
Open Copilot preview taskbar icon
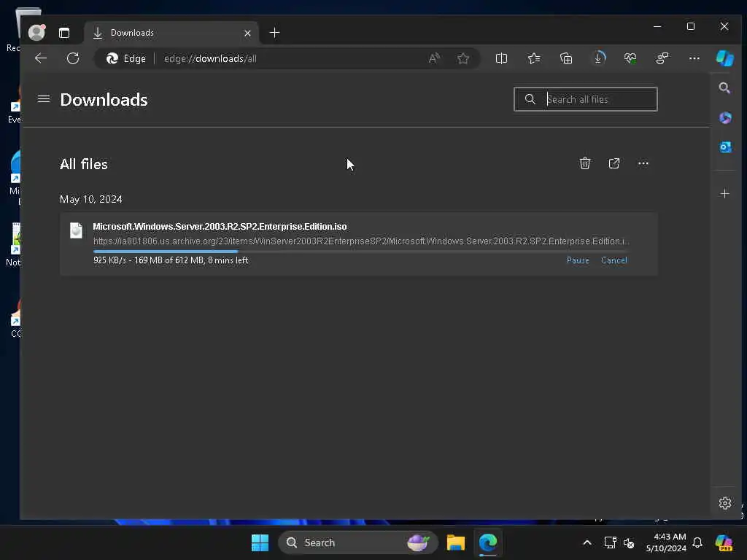[x=724, y=542]
